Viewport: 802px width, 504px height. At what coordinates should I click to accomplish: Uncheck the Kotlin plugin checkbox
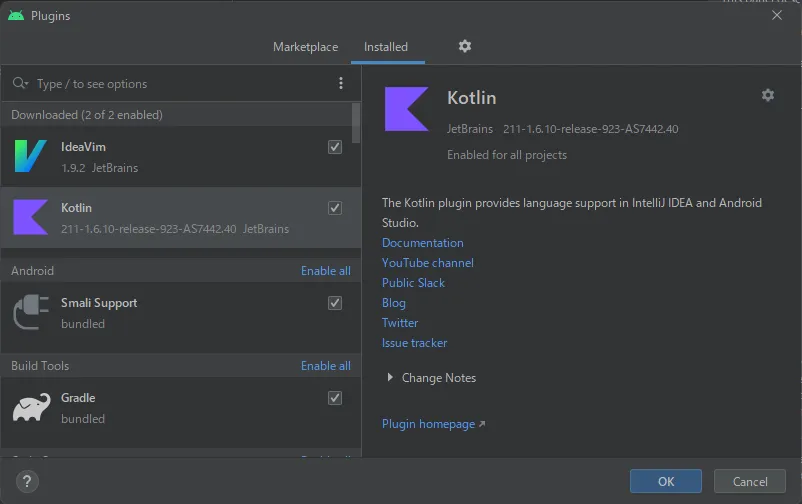(x=335, y=208)
